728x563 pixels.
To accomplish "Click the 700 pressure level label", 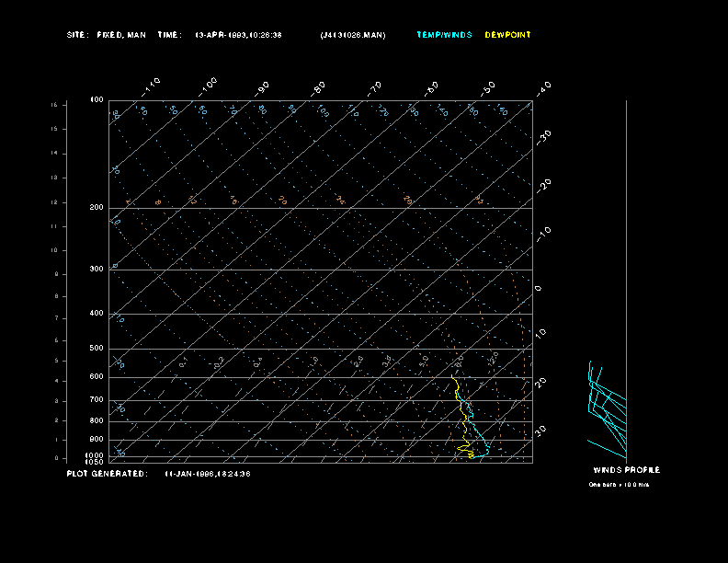I will [x=96, y=400].
